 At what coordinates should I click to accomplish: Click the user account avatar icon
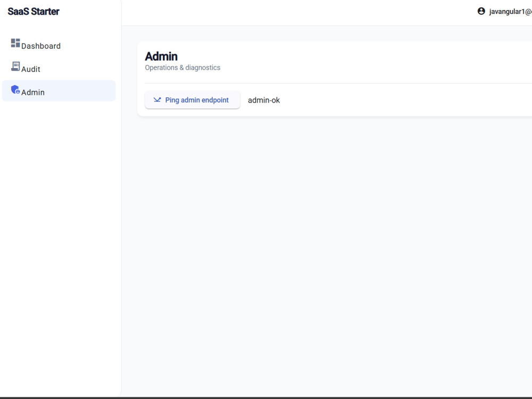(x=481, y=11)
